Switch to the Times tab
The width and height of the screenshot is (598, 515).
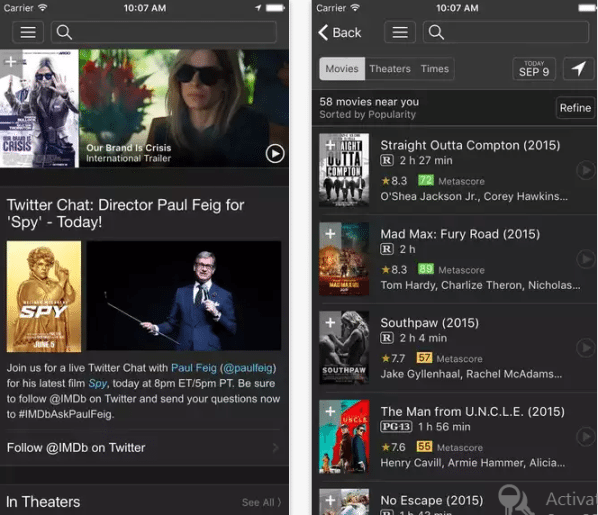pyautogui.click(x=435, y=69)
